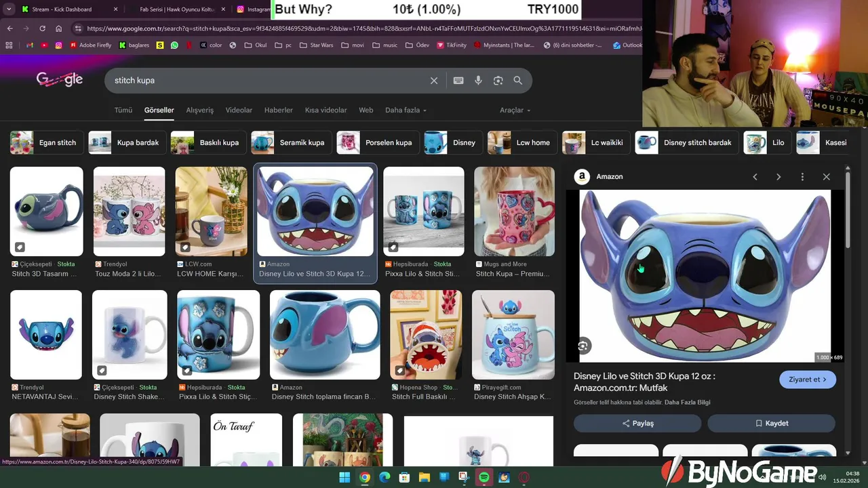Screen dimensions: 868x488
Task: Open the Daha Fazla Bilgi link
Action: click(688, 403)
